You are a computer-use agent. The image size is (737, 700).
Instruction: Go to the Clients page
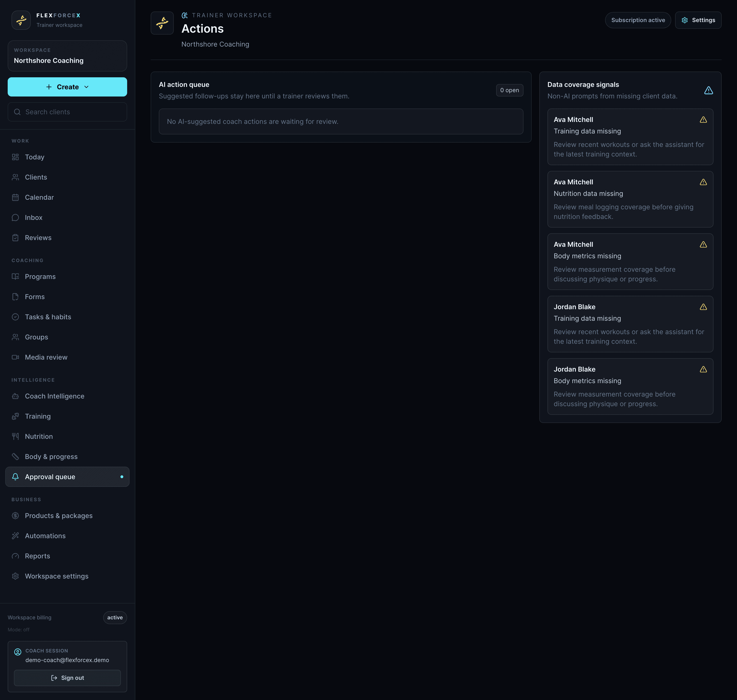click(x=67, y=177)
